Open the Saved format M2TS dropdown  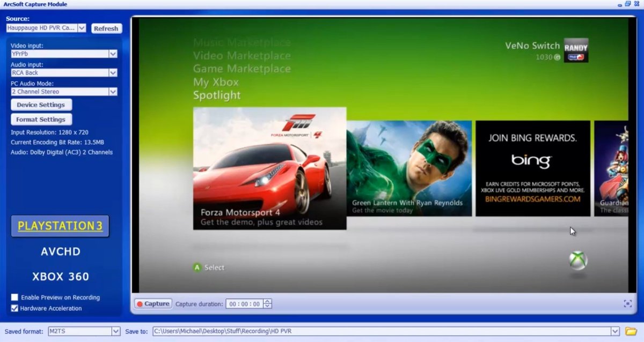[116, 331]
